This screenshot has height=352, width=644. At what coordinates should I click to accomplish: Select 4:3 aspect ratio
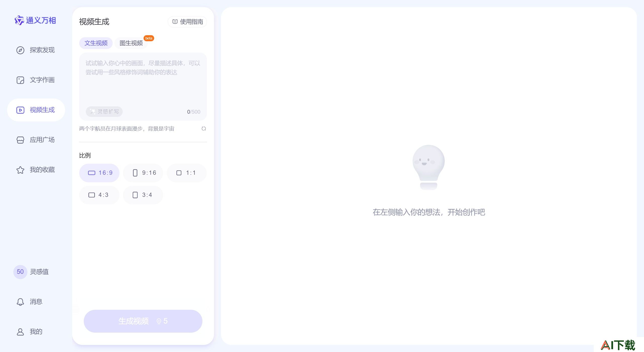[99, 195]
